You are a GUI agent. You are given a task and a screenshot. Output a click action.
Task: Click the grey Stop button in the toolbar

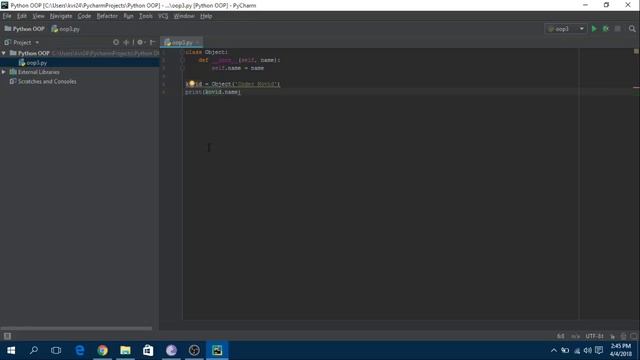click(618, 29)
